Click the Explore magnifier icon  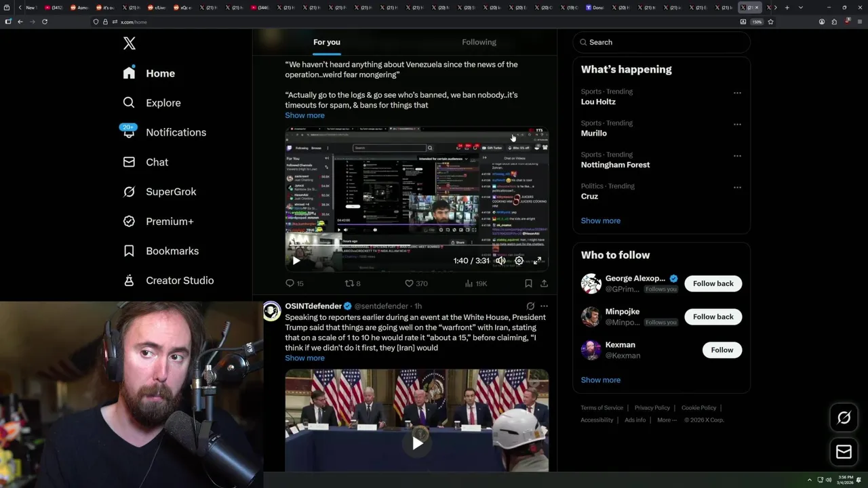pos(129,103)
